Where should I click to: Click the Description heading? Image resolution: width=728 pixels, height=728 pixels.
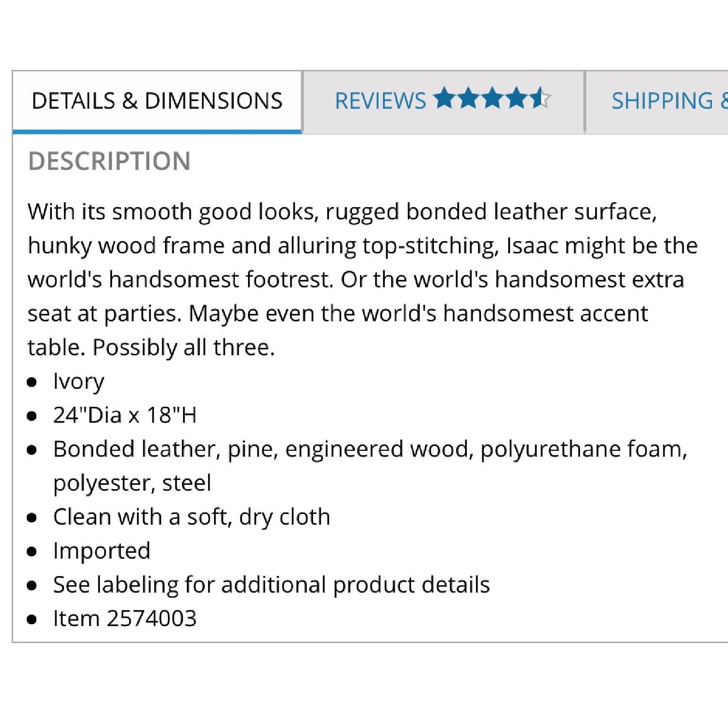click(109, 161)
